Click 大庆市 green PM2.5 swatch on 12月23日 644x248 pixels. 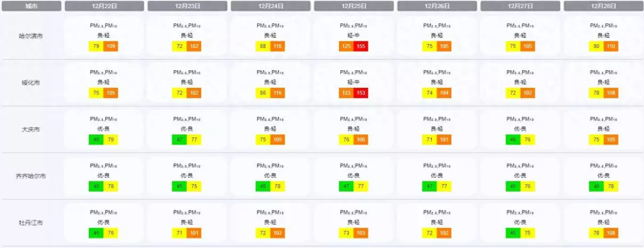click(x=179, y=140)
